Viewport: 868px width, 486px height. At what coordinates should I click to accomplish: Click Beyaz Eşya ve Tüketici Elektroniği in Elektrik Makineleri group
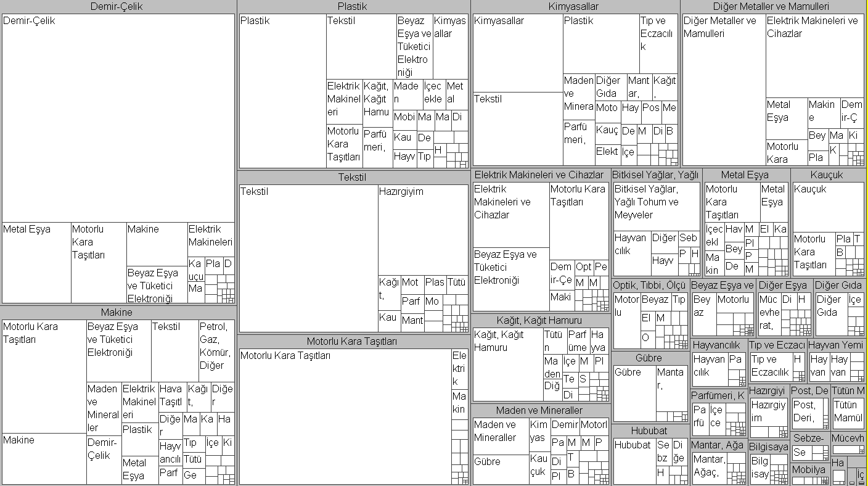click(x=510, y=279)
